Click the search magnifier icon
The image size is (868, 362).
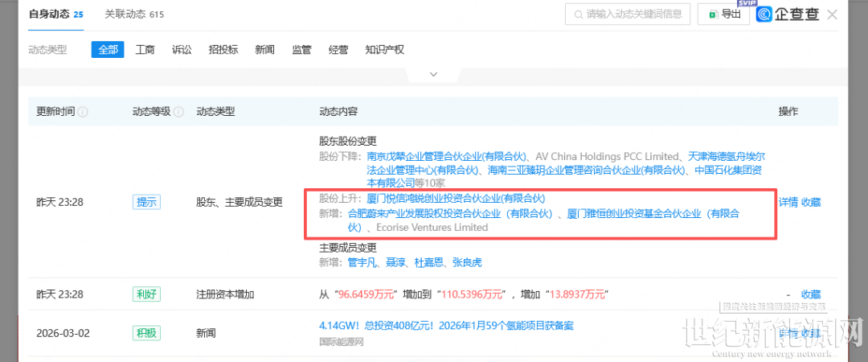(577, 14)
